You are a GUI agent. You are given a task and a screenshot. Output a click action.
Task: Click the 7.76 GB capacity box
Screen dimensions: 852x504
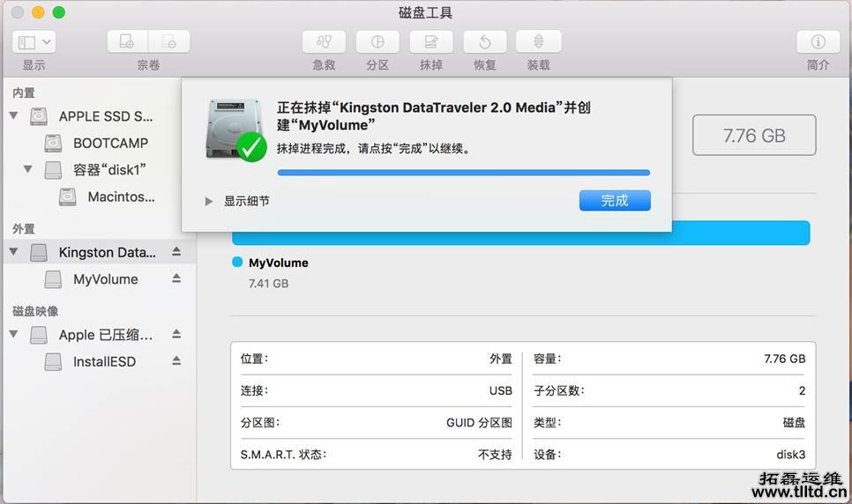(x=754, y=135)
